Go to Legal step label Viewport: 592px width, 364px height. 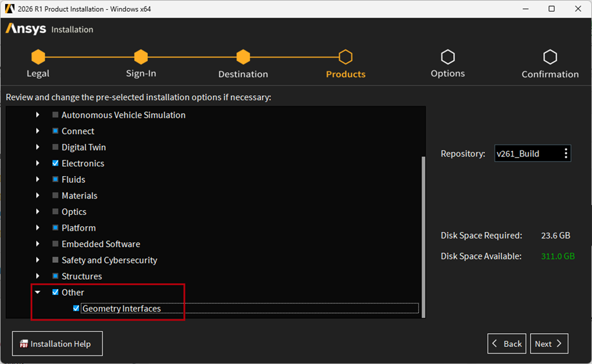(38, 74)
